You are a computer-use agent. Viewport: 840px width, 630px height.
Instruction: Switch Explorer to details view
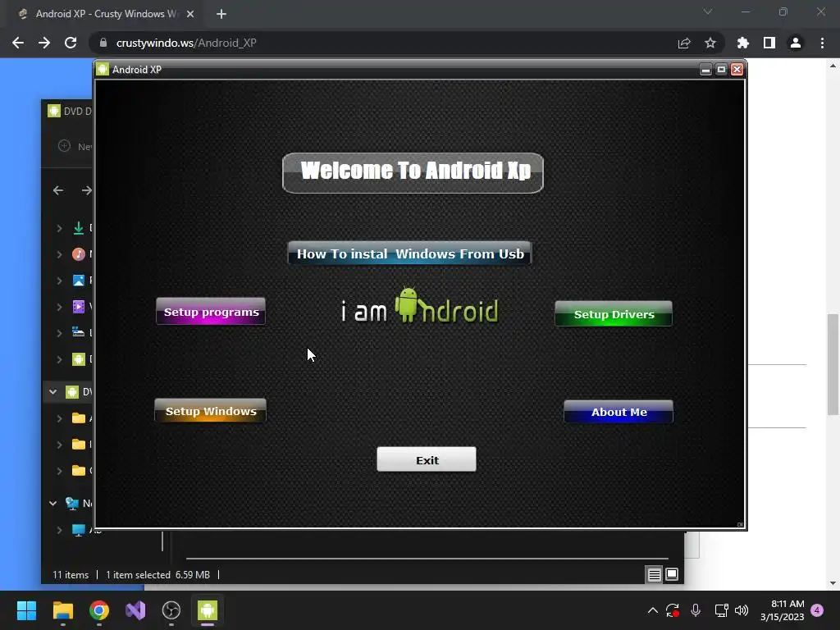pos(654,575)
